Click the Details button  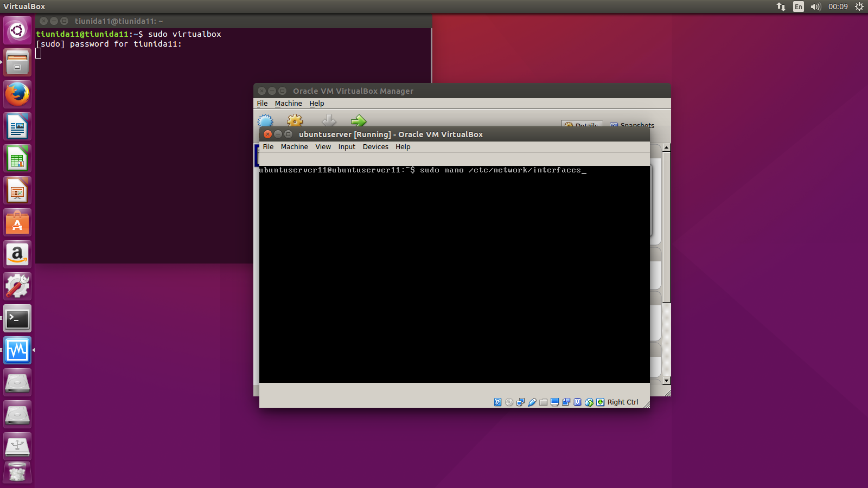pos(581,125)
